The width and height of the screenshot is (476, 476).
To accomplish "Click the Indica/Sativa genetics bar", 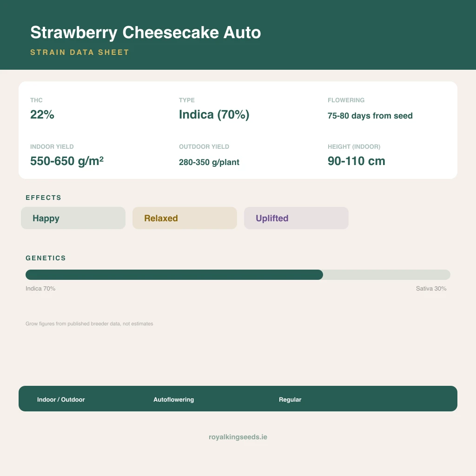I will pos(238,275).
